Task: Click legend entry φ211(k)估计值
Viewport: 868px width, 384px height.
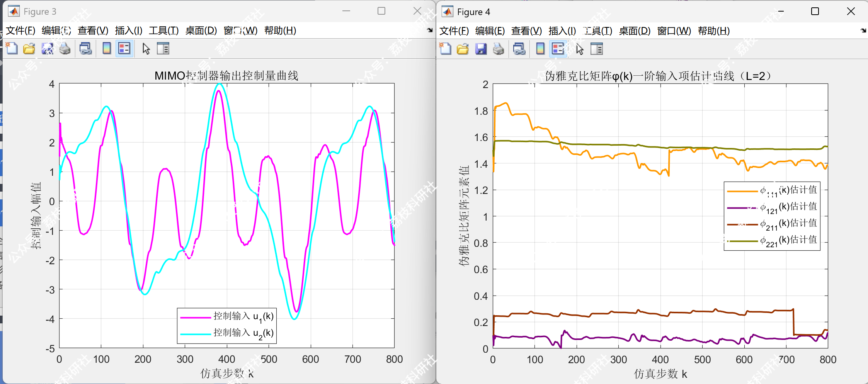Action: [x=788, y=224]
